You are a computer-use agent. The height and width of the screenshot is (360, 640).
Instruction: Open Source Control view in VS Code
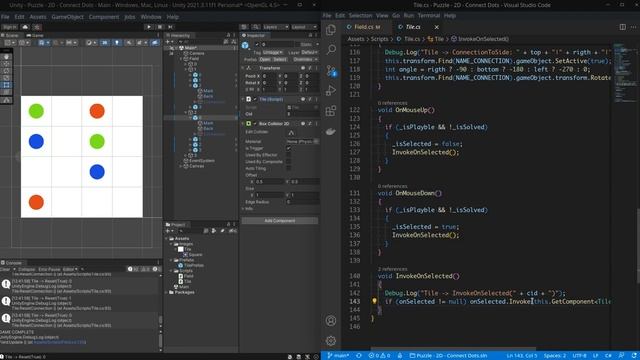click(331, 71)
